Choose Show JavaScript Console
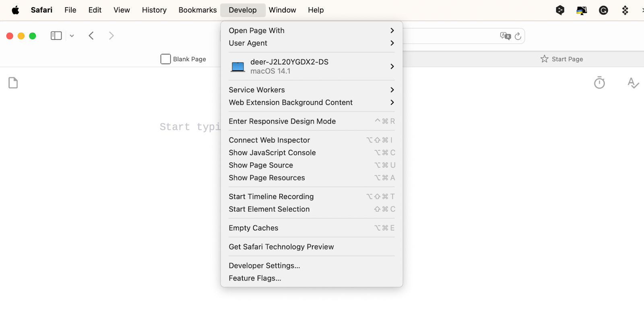Viewport: 644px width, 312px height. point(312,153)
